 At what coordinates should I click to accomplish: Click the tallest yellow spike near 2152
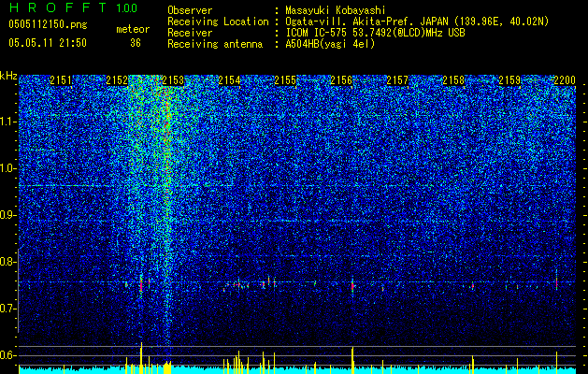[x=141, y=358]
